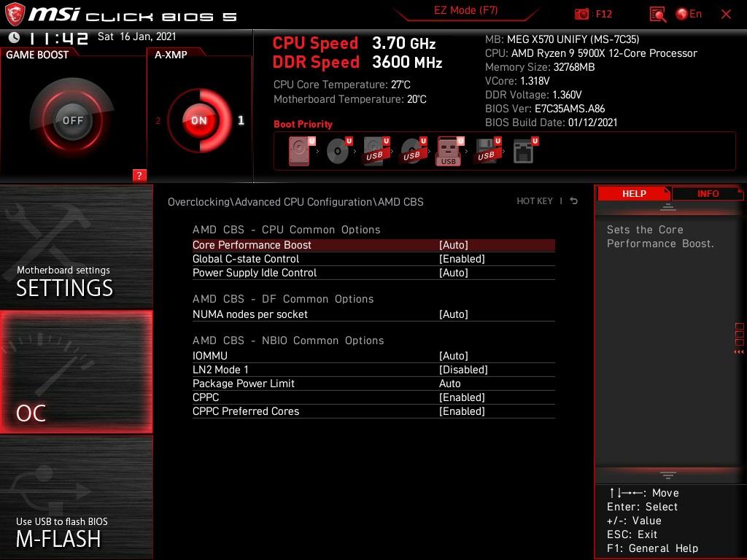Select A-XMP profile 1
Screen dimensions: 747x560
tap(241, 120)
